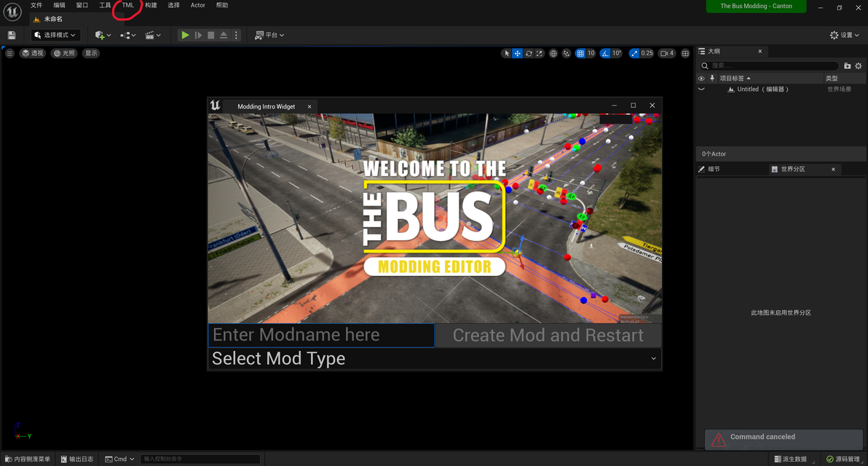868x466 pixels.
Task: Open the 光照 lit view mode menu
Action: [64, 53]
